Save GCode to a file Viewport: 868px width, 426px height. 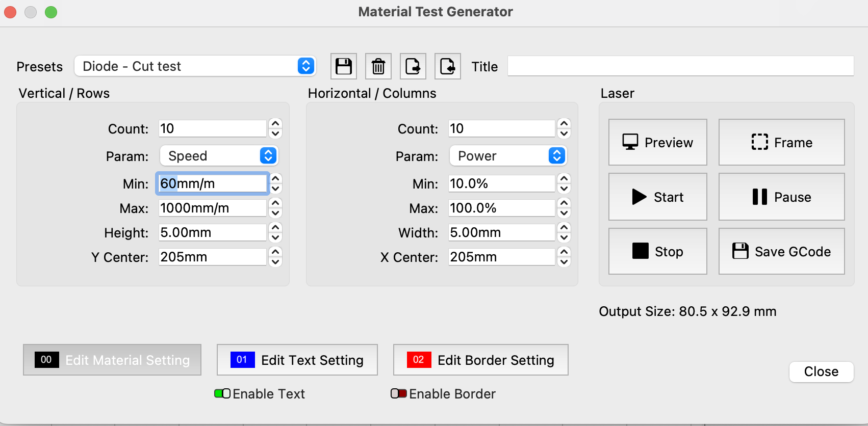[x=782, y=251]
